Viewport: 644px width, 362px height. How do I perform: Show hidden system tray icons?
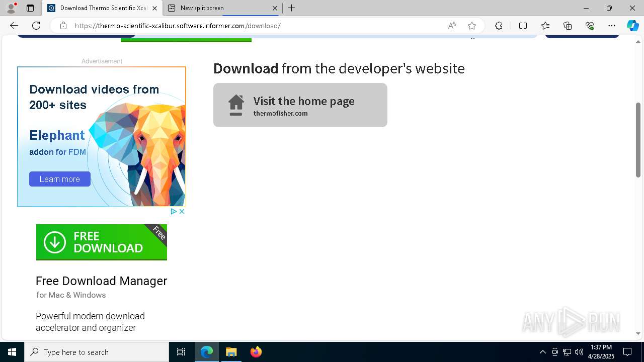pos(542,352)
